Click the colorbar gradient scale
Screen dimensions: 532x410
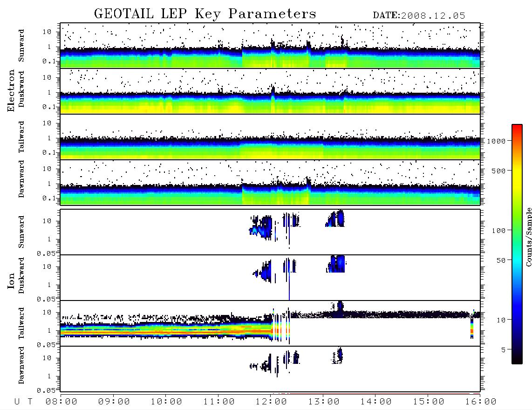point(517,244)
